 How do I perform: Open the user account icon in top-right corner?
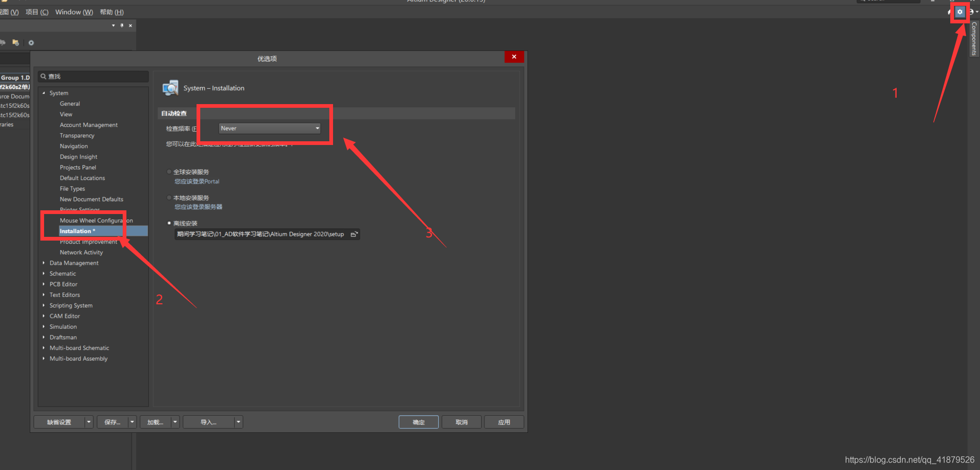[x=971, y=12]
